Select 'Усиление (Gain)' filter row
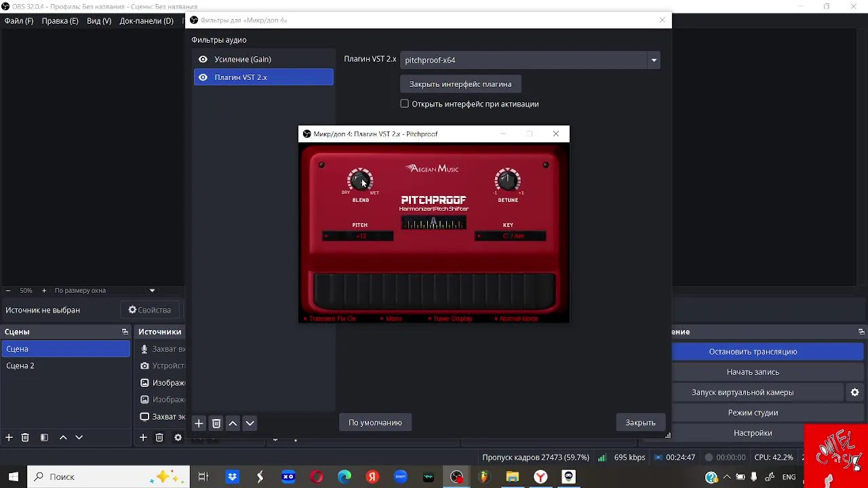868x488 pixels. [264, 60]
